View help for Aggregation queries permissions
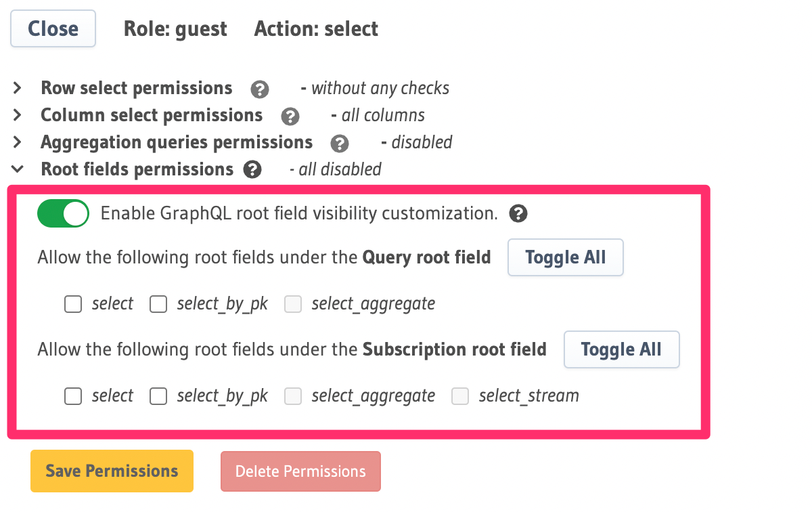The image size is (812, 512). (340, 143)
